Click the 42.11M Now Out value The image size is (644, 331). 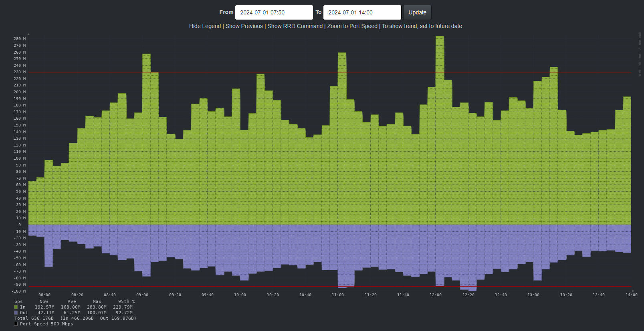click(x=46, y=313)
